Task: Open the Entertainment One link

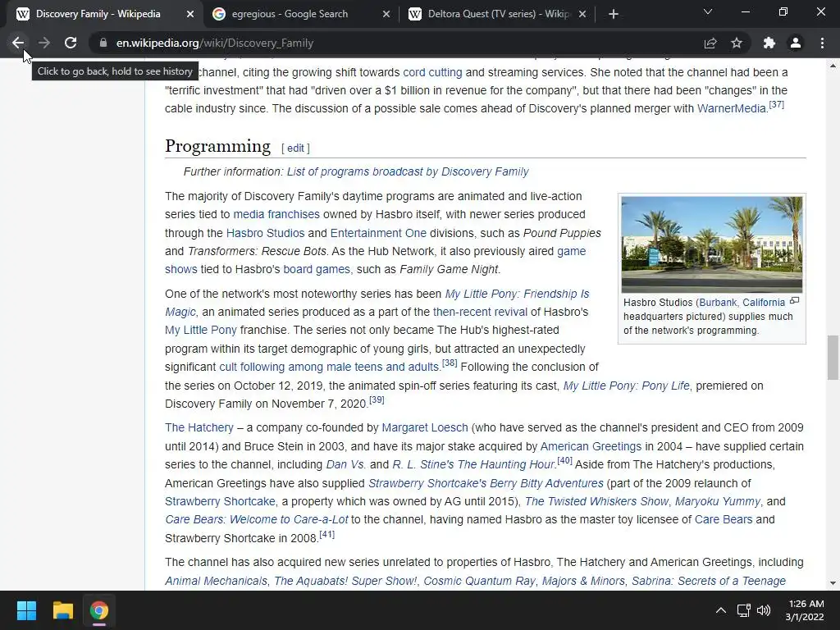Action: 378,233
